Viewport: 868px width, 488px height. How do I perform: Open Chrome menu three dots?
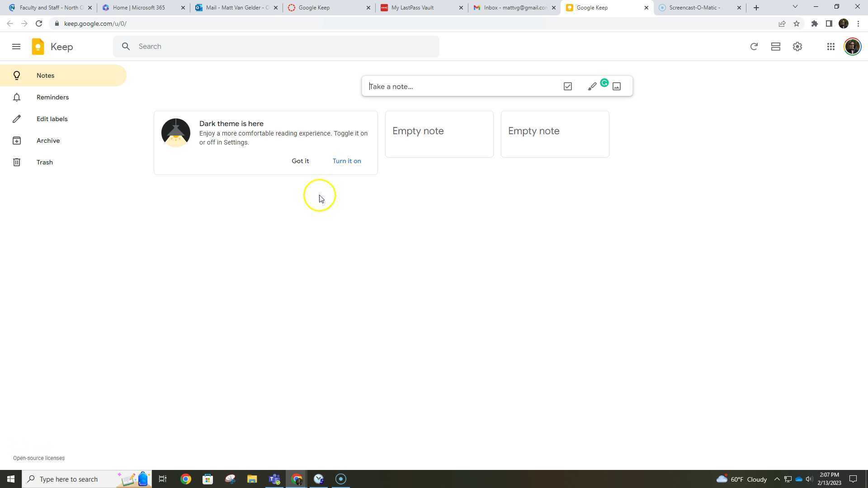click(858, 23)
